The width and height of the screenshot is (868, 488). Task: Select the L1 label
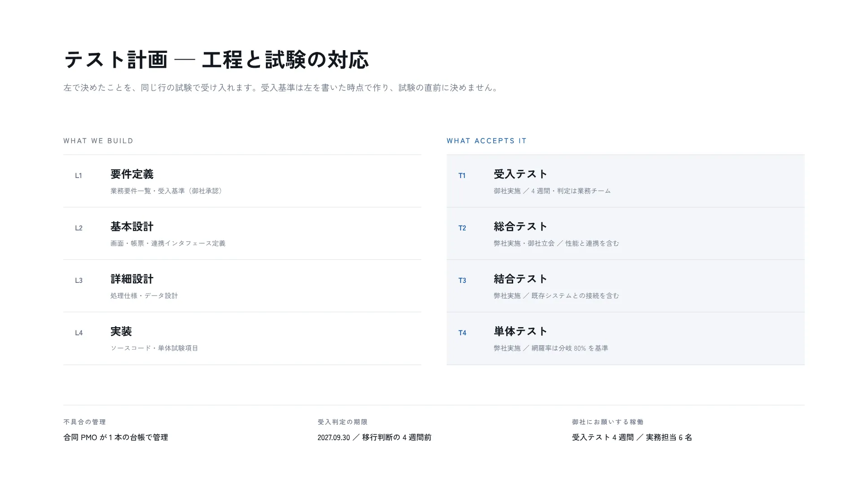pyautogui.click(x=79, y=176)
